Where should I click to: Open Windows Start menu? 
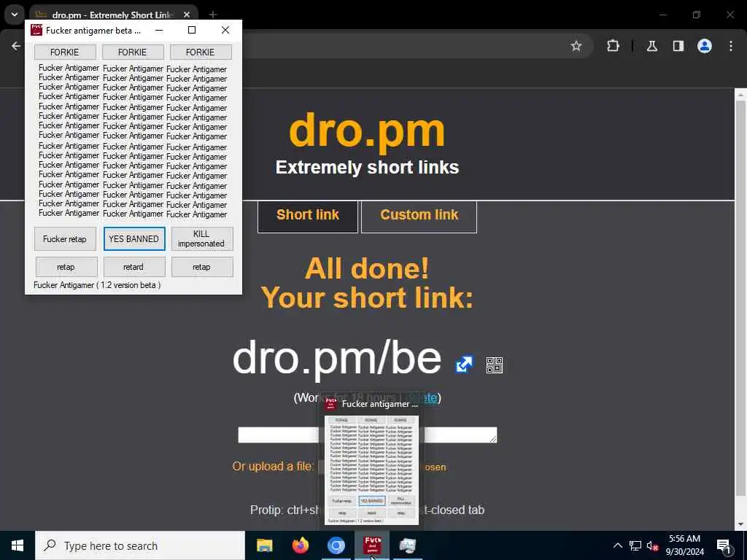pyautogui.click(x=18, y=545)
